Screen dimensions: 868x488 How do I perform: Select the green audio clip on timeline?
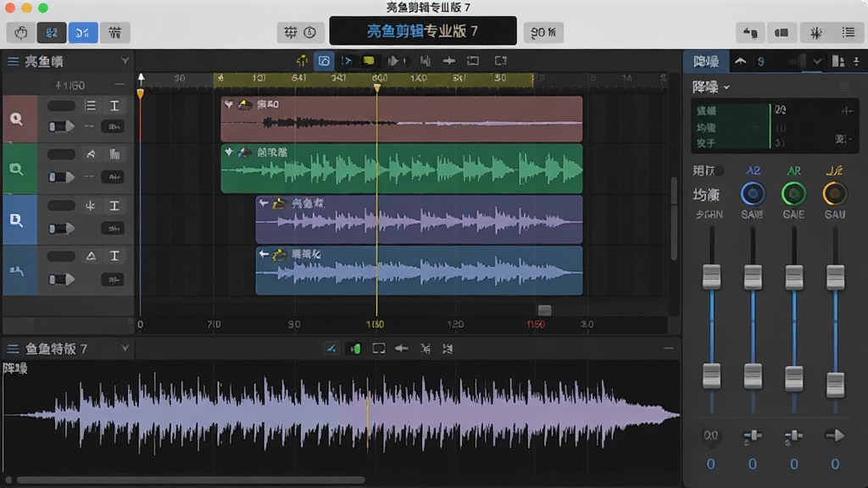pyautogui.click(x=401, y=169)
